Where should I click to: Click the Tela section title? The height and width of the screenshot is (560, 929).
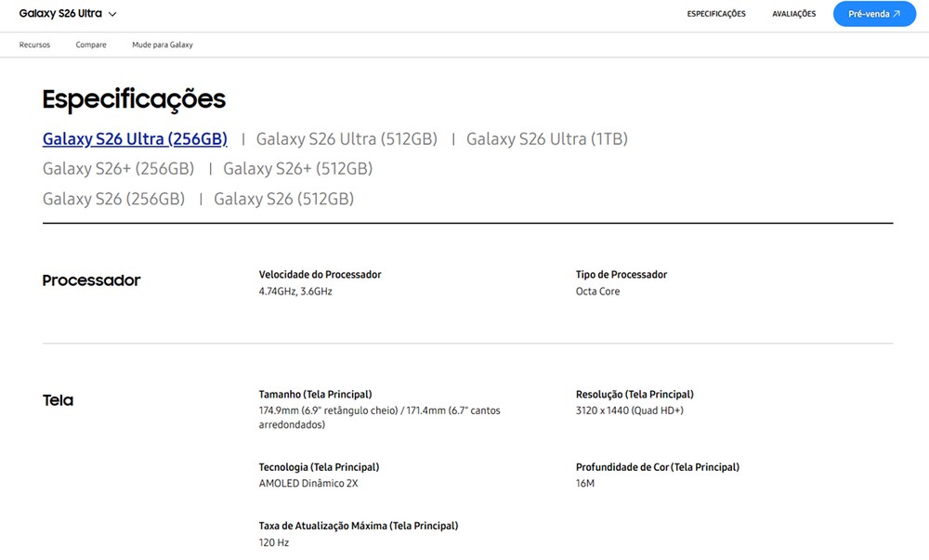coord(58,400)
